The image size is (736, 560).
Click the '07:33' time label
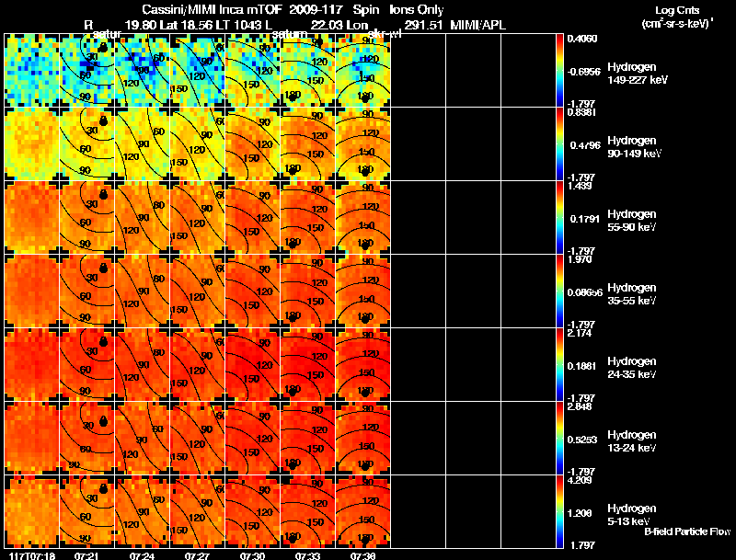click(x=307, y=556)
